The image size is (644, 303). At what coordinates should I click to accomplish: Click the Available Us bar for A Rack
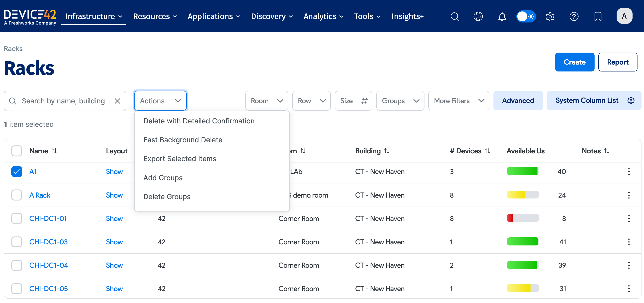pos(522,195)
